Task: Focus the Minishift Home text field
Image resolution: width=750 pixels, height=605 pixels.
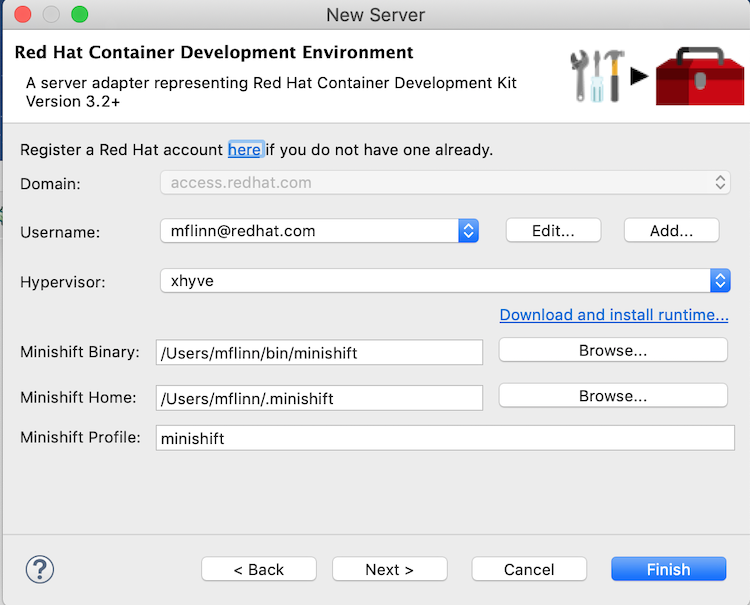Action: (x=319, y=398)
